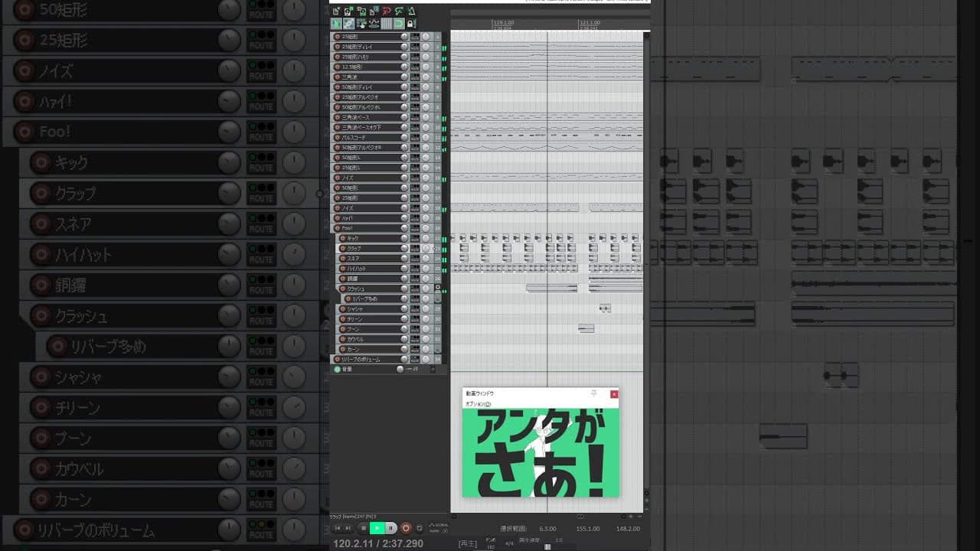The image size is (980, 551).
Task: Go to project start in transport
Action: (x=338, y=528)
